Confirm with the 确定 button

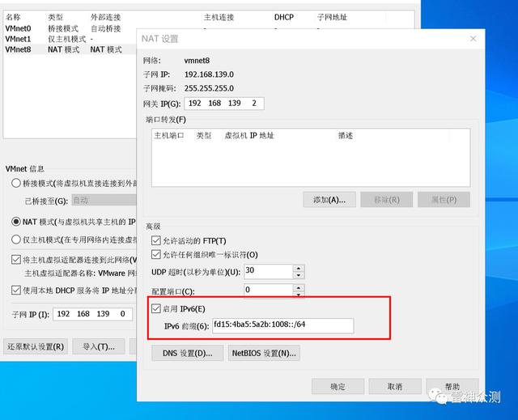pos(338,386)
